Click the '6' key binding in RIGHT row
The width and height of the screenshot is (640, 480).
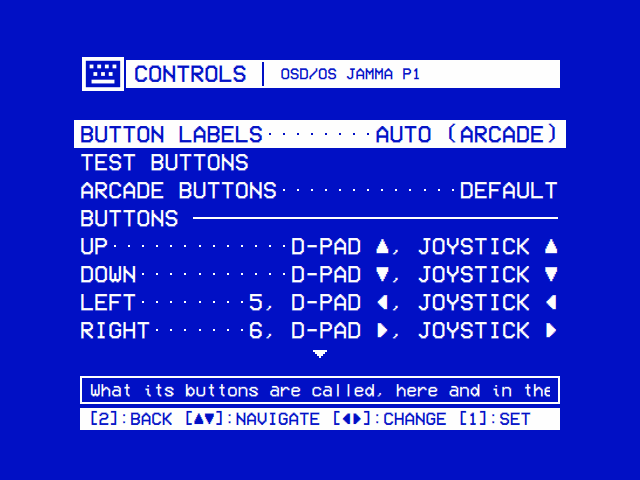[x=256, y=331]
